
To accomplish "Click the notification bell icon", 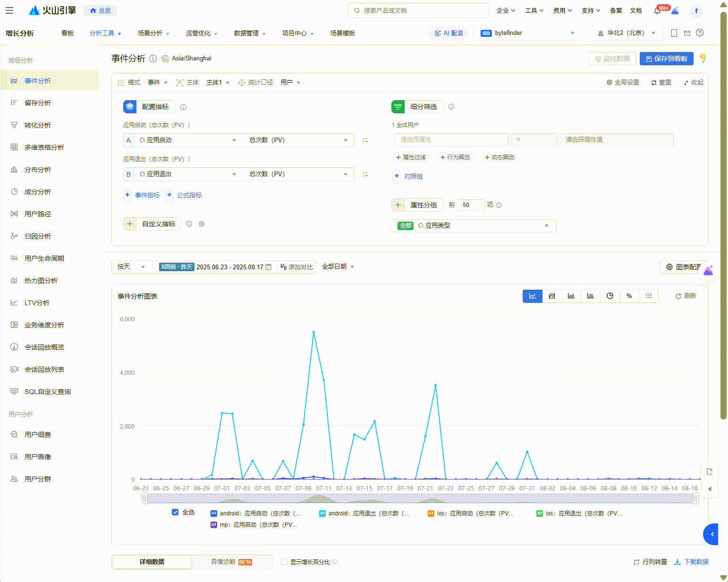I will (657, 11).
